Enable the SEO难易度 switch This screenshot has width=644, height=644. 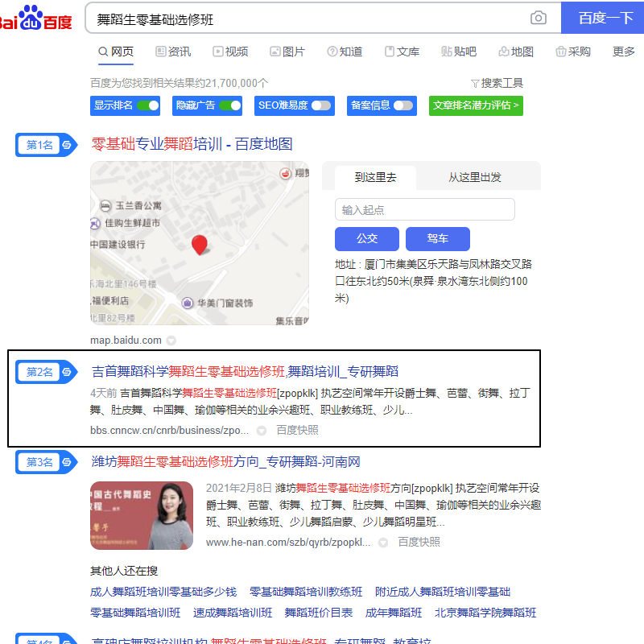pos(321,105)
